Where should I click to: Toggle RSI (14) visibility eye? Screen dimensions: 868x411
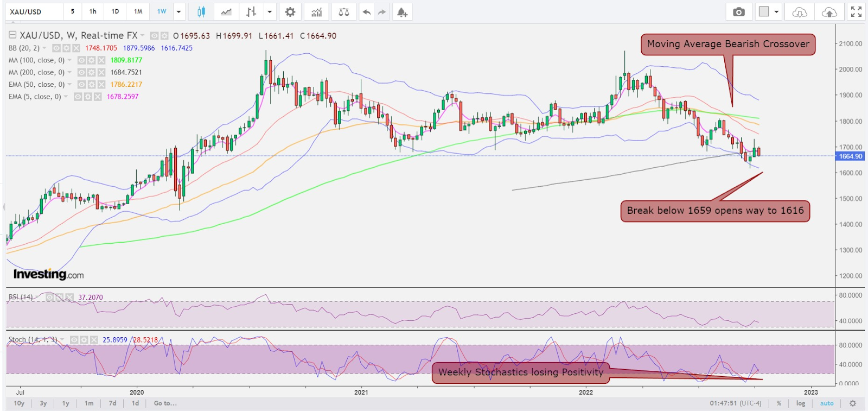49,297
